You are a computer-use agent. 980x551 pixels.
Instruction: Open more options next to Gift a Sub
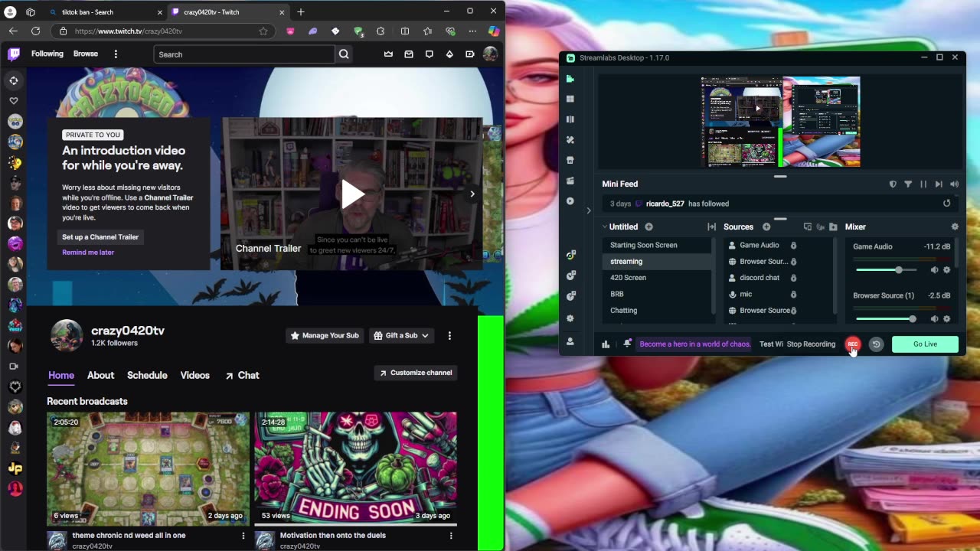[x=449, y=335]
